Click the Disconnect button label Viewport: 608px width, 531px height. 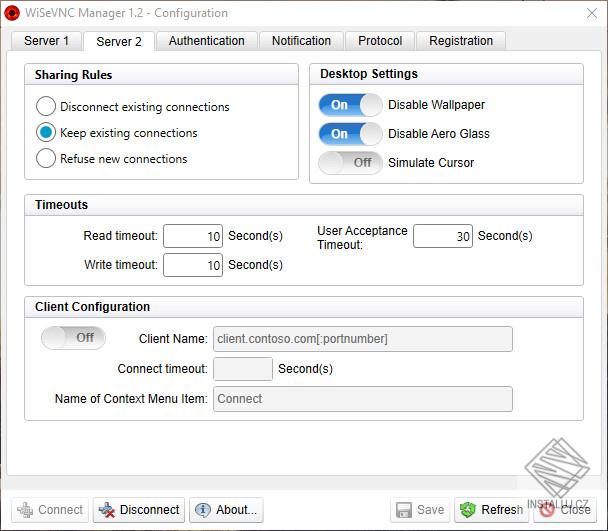pos(150,510)
